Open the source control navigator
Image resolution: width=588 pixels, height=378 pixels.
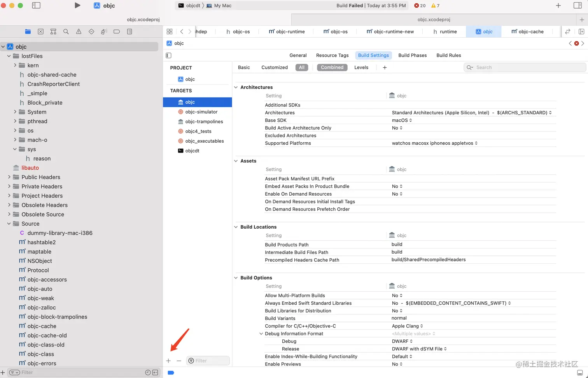pos(40,31)
